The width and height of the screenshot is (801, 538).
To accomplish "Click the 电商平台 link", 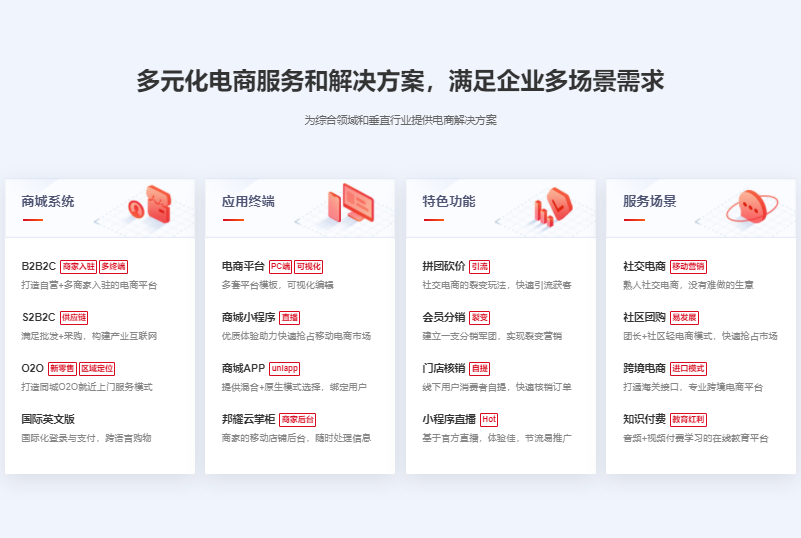I will [x=243, y=267].
